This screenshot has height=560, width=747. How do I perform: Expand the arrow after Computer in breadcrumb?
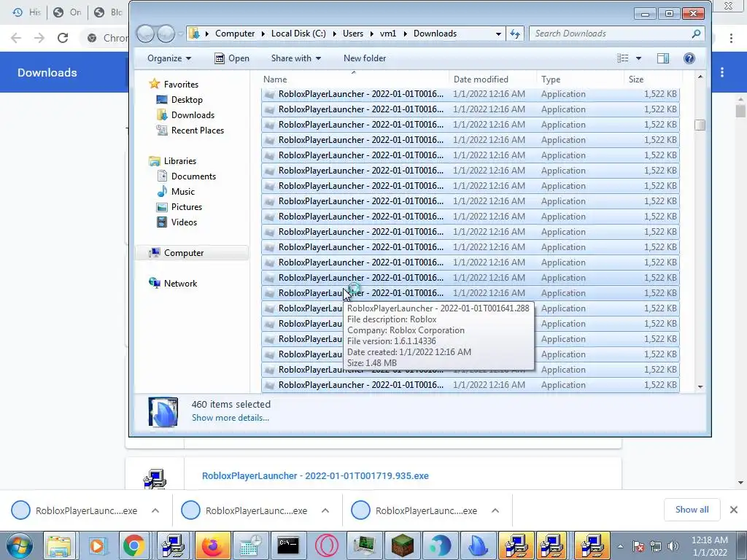click(263, 34)
